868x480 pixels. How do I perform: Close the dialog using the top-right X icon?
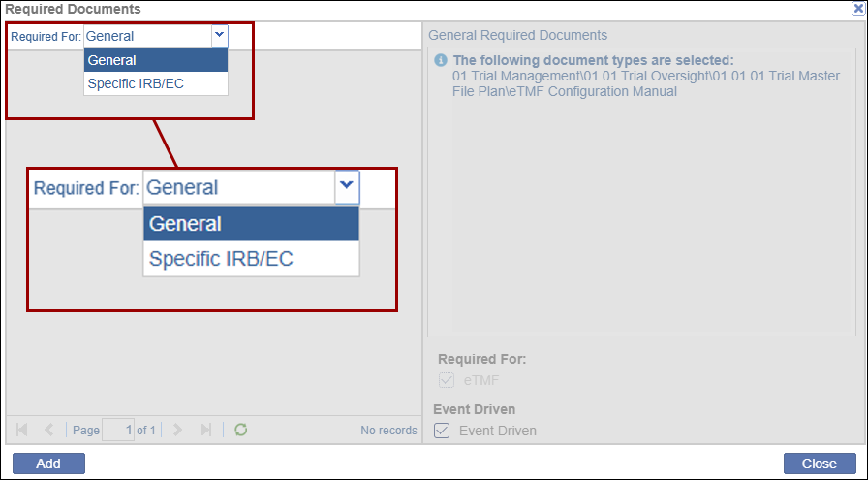point(858,9)
